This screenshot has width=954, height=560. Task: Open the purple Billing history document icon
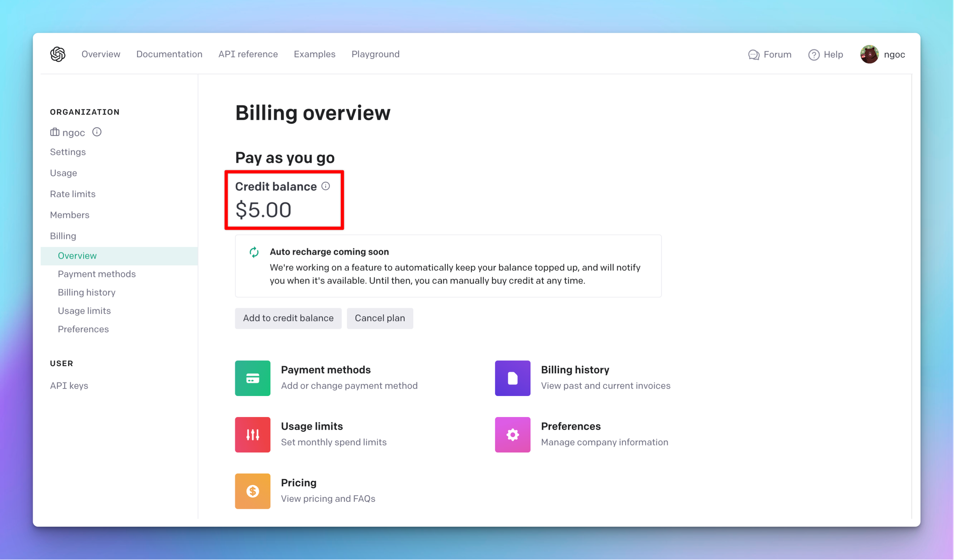tap(512, 378)
